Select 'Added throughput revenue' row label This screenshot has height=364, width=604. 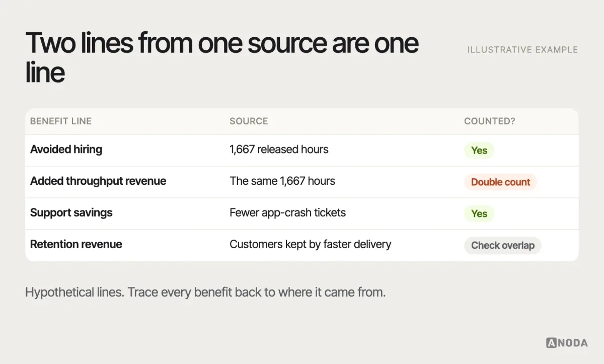(x=98, y=181)
